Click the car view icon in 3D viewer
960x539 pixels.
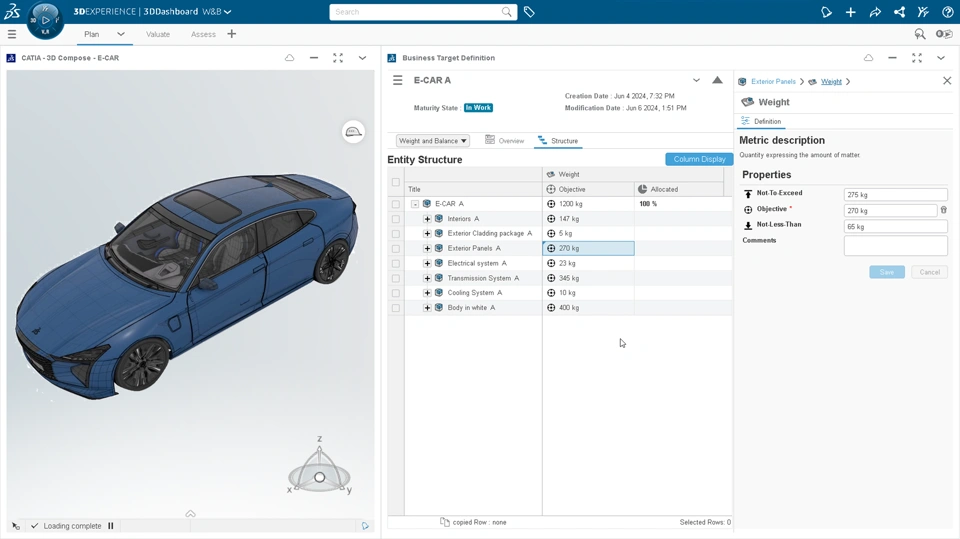[x=353, y=132]
